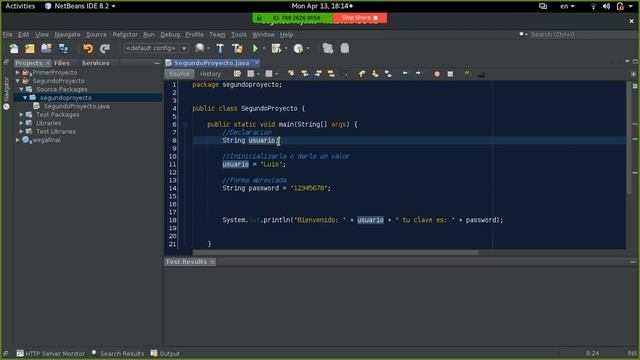Click the editor horizontal scrollbar
Viewport: 640px width, 360px height.
335,252
